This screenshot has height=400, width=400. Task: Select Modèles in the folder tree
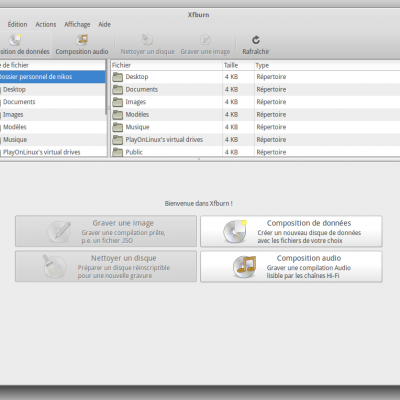[x=15, y=127]
